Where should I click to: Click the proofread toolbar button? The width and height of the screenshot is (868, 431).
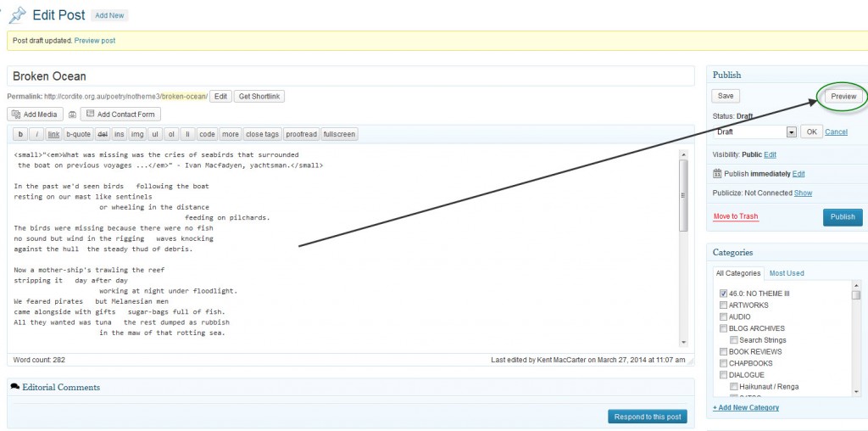pos(301,134)
